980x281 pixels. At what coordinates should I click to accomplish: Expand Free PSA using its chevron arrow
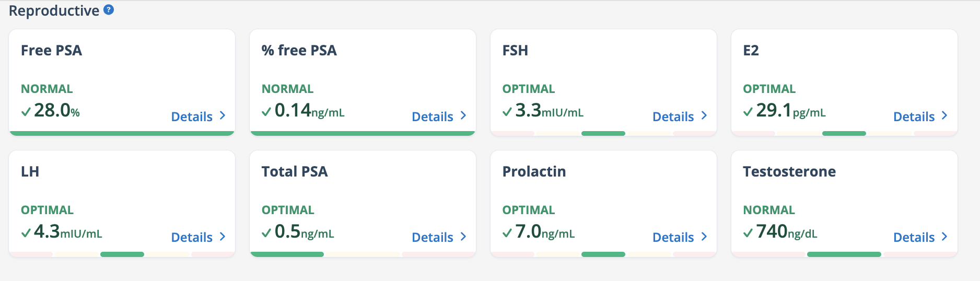coord(223,115)
